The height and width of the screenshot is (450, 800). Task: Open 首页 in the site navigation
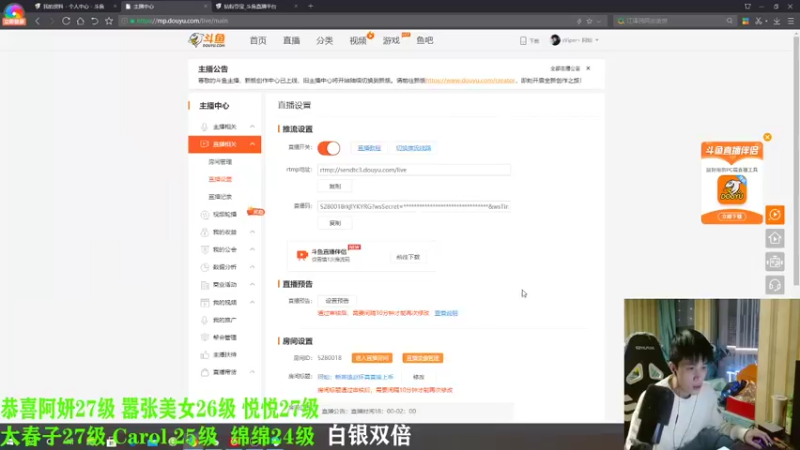point(258,40)
